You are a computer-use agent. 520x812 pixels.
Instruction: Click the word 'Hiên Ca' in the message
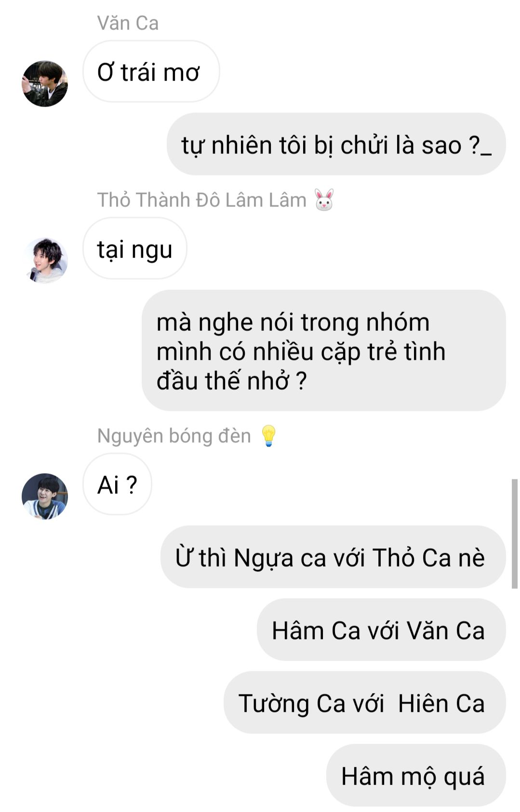441,703
